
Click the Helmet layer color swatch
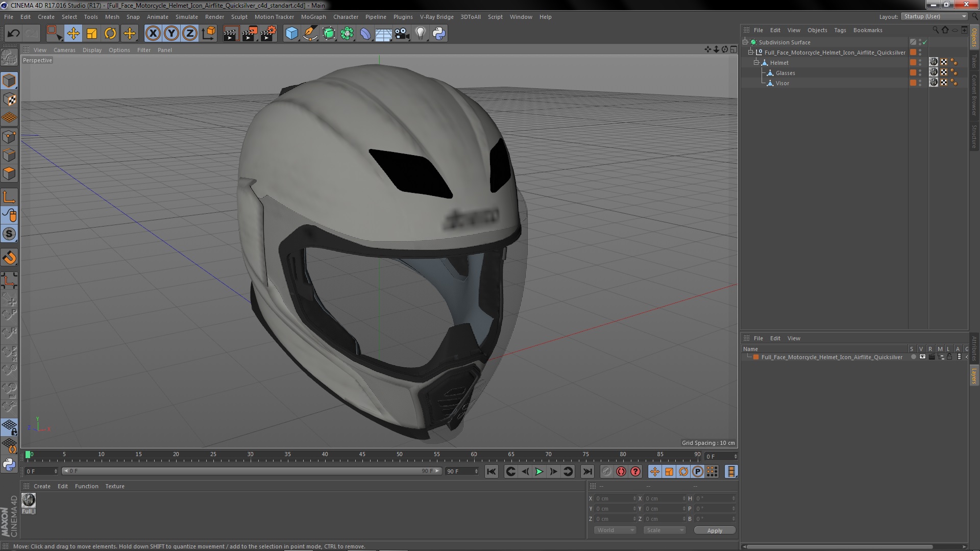pyautogui.click(x=913, y=62)
